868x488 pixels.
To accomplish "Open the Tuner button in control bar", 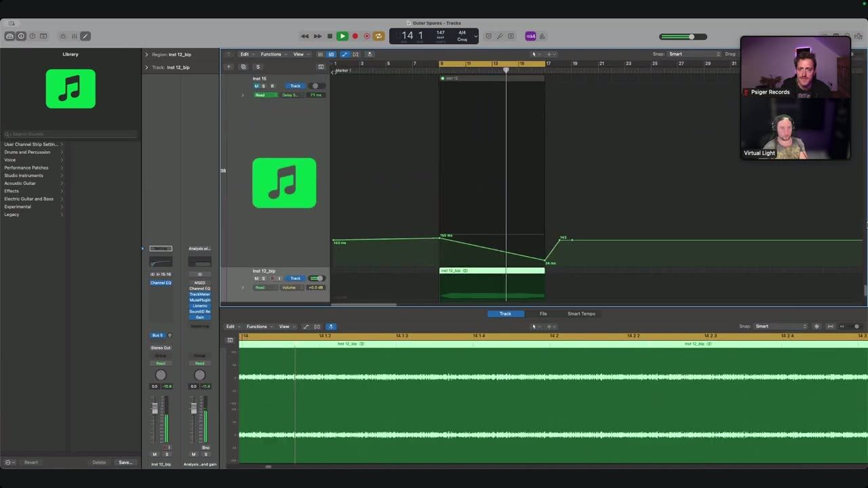I will point(500,36).
